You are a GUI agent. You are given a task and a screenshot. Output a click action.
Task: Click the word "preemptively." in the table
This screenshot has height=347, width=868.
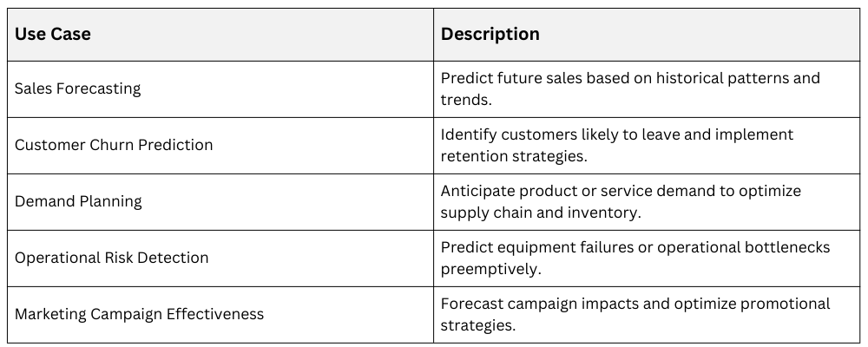(x=490, y=269)
